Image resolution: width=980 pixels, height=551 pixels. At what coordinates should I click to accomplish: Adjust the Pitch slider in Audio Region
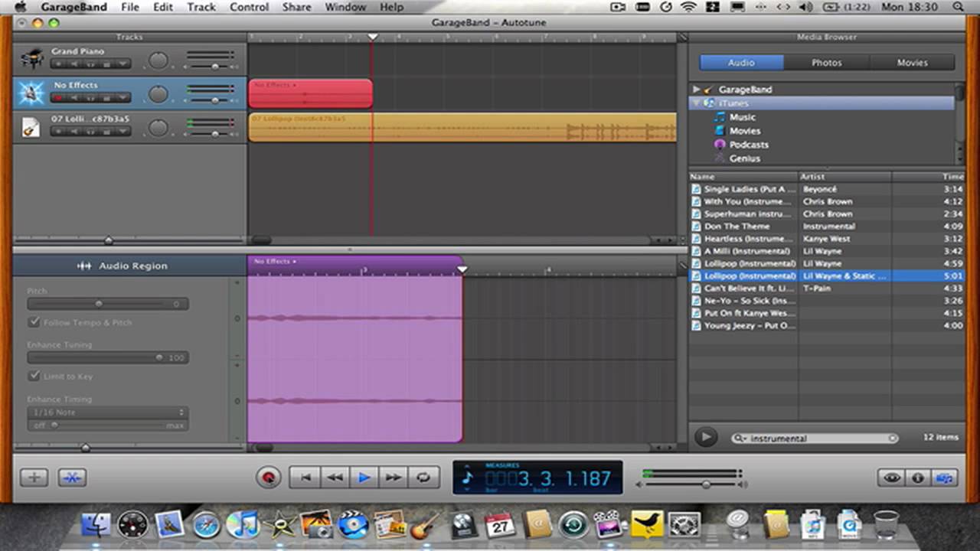coord(99,304)
